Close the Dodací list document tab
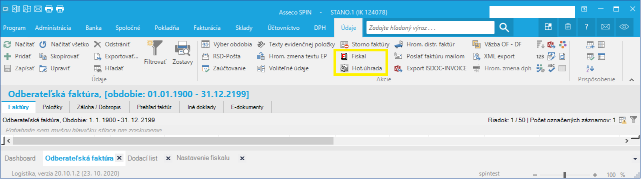Screen dimensions: 644x182 [x=168, y=158]
